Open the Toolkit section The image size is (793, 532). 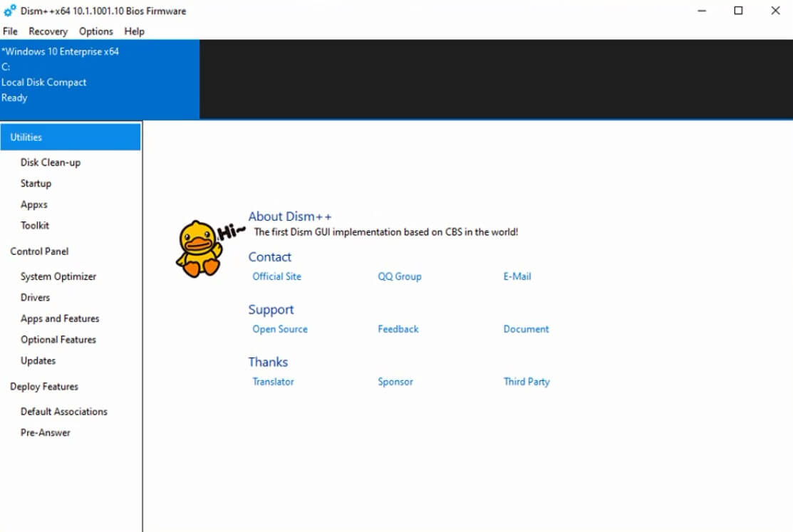pyautogui.click(x=35, y=226)
